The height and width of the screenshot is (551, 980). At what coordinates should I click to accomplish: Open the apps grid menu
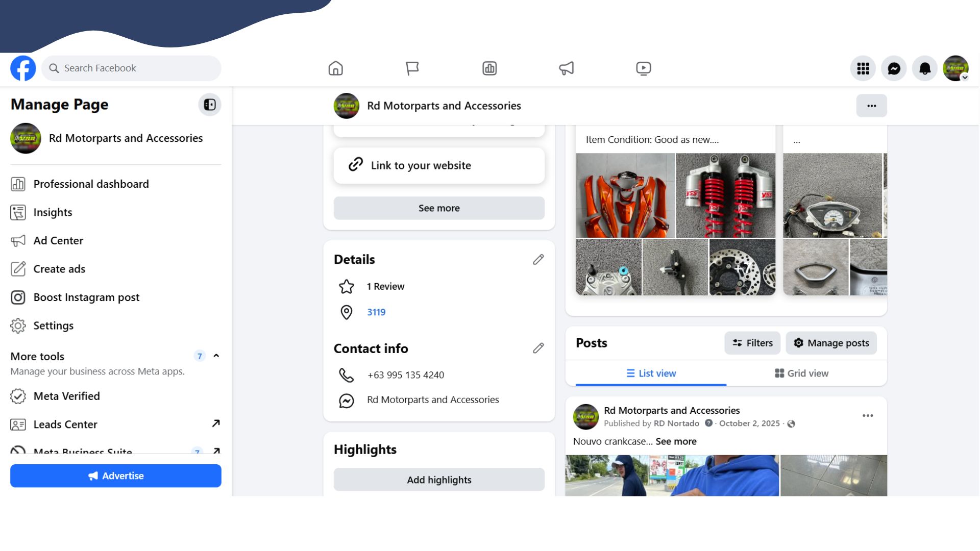click(863, 68)
